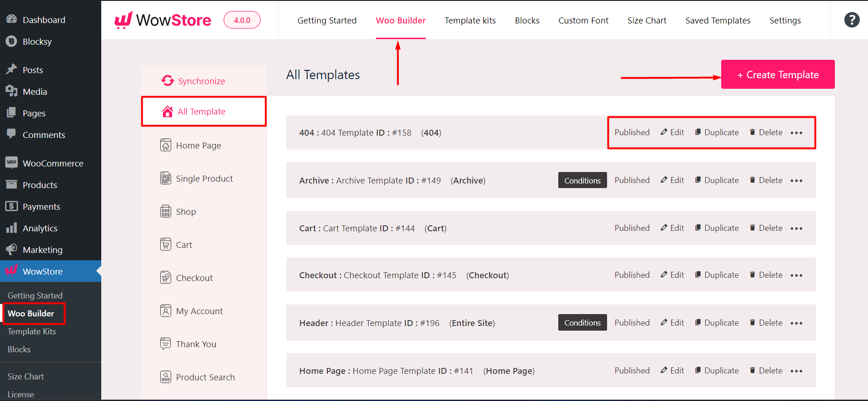
Task: Open more options for Home Page template
Action: pyautogui.click(x=796, y=371)
